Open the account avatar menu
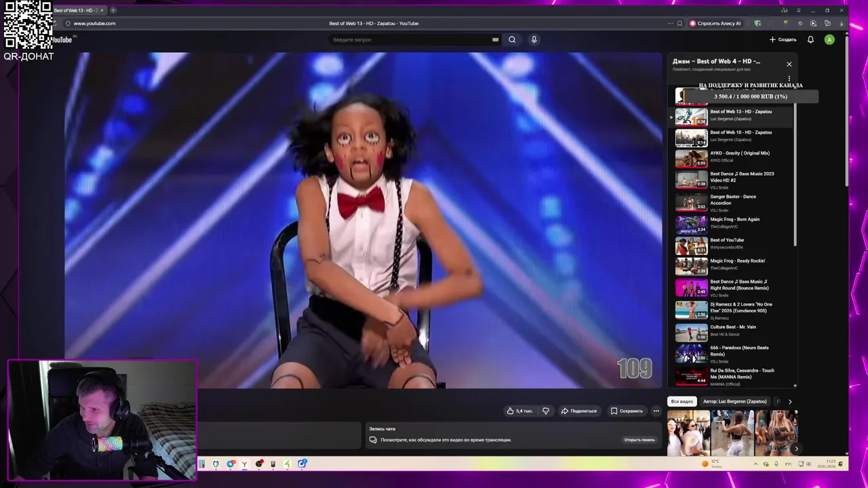 point(829,39)
